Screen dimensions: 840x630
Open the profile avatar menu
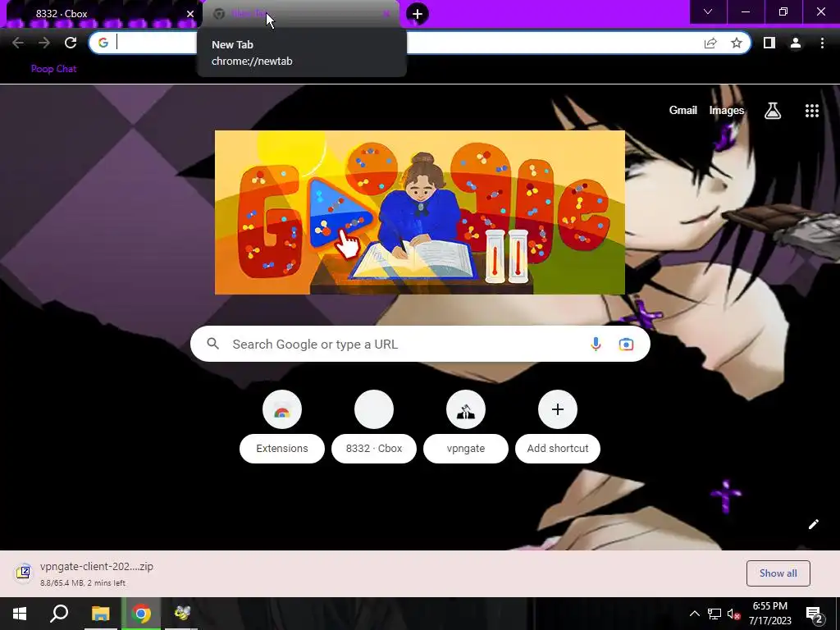(x=796, y=43)
